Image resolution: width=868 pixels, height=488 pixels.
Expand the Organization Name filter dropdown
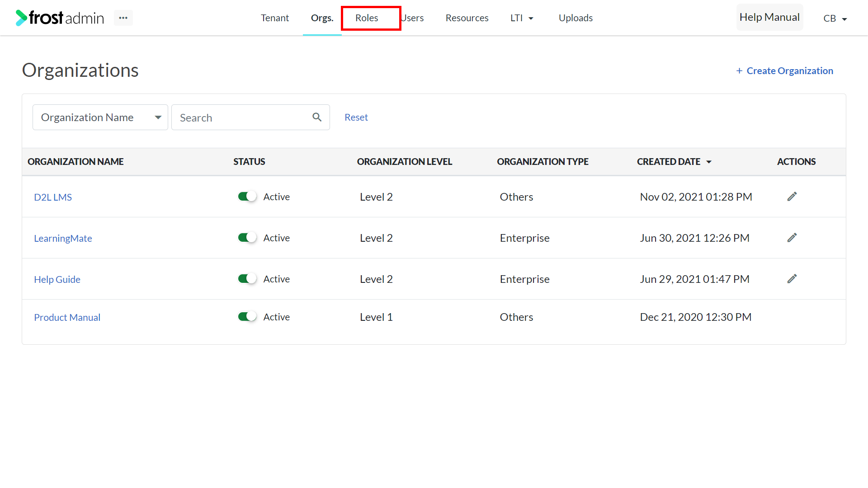click(x=100, y=117)
